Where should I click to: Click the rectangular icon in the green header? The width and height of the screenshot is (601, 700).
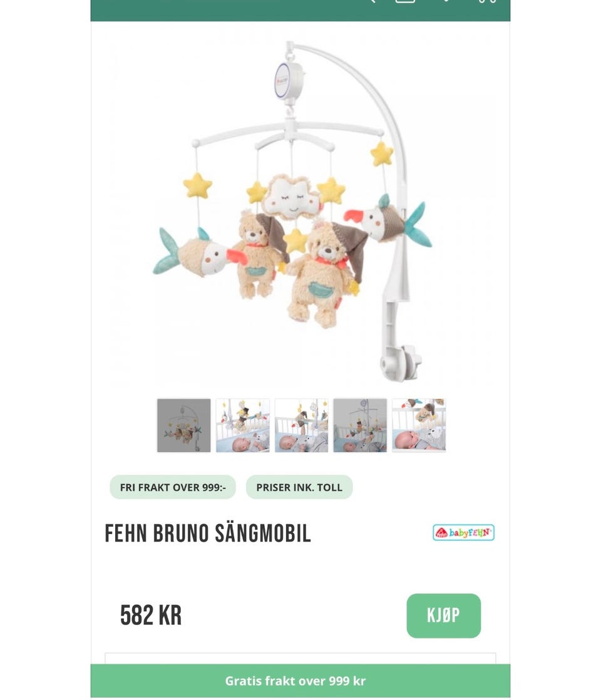[x=405, y=1]
